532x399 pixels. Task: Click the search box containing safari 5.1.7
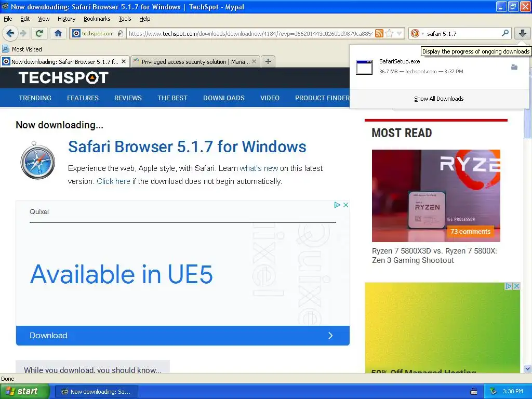coord(463,33)
